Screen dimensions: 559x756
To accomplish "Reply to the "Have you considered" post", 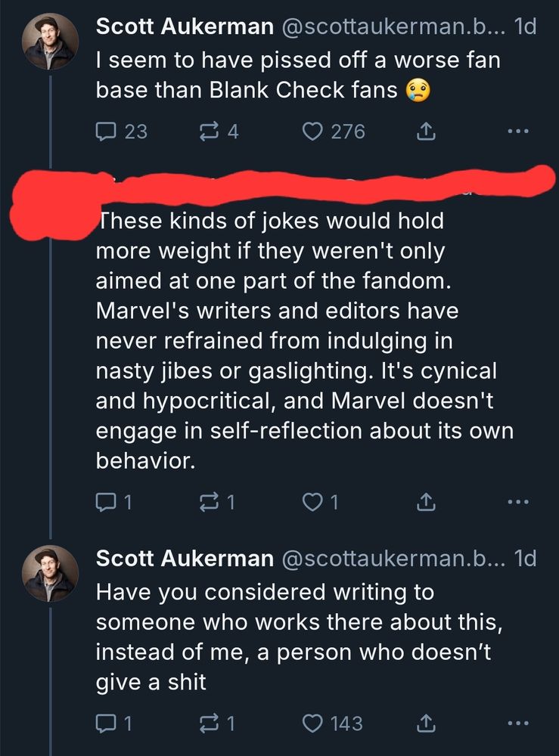I will (x=107, y=723).
